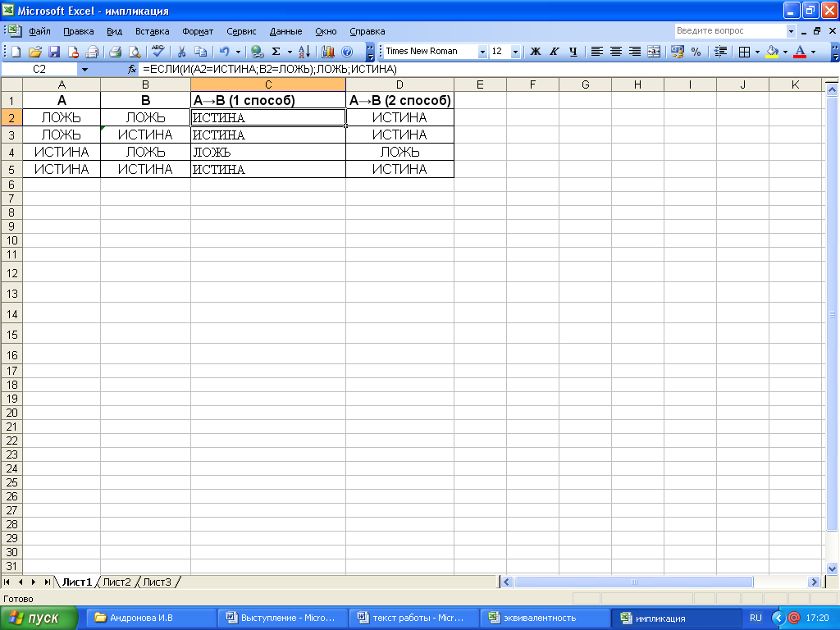Screen dimensions: 840x630
Task: Click the Insert Function fx button
Action: coord(132,70)
